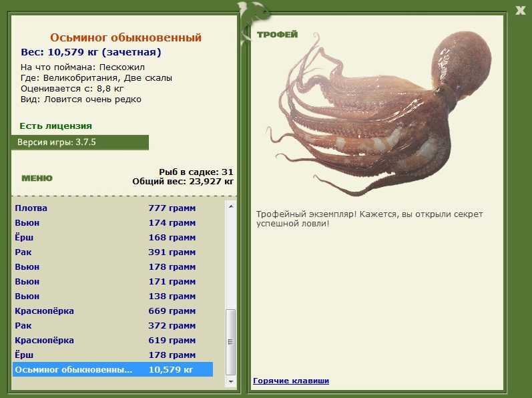The width and height of the screenshot is (532, 398).
Task: Click the chameleon logo at top
Action: [x=254, y=22]
